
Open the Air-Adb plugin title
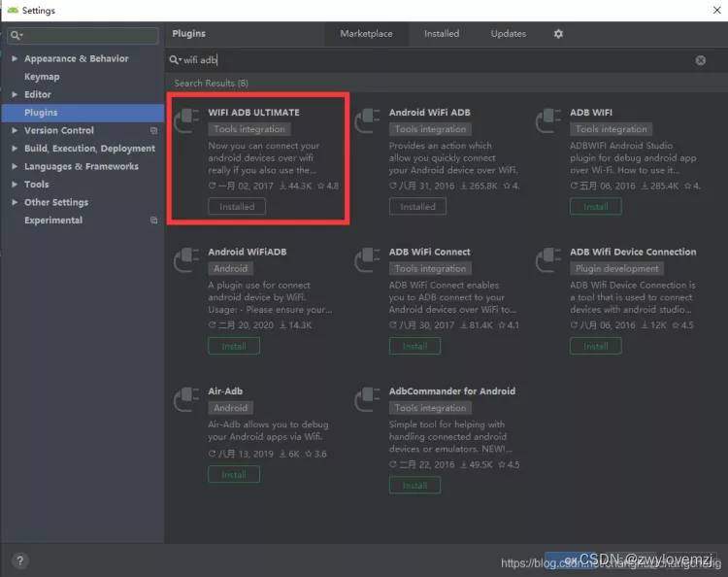coord(225,391)
